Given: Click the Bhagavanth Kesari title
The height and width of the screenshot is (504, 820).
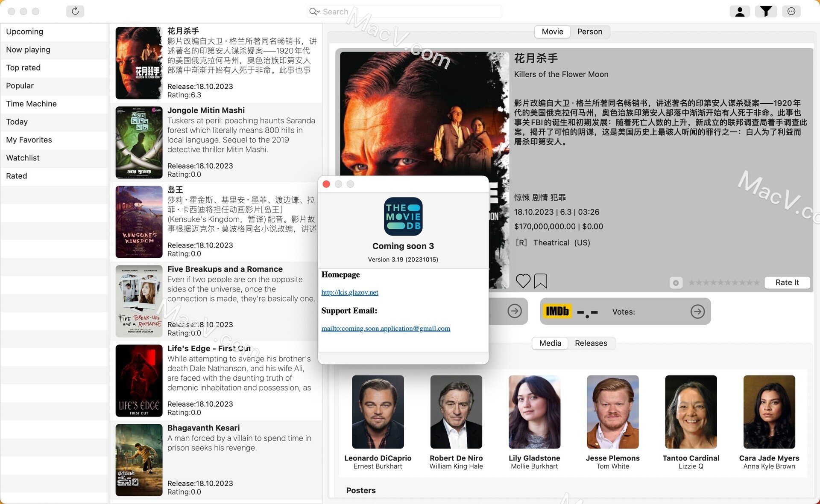Looking at the screenshot, I should point(203,428).
